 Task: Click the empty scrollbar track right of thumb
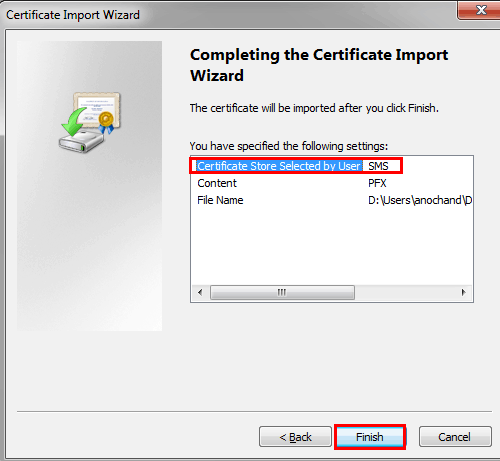(405, 292)
